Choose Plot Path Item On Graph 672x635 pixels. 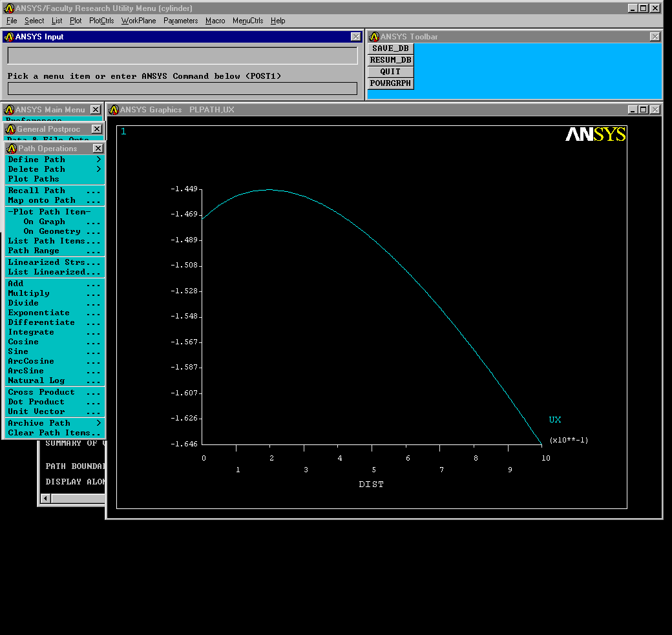54,222
